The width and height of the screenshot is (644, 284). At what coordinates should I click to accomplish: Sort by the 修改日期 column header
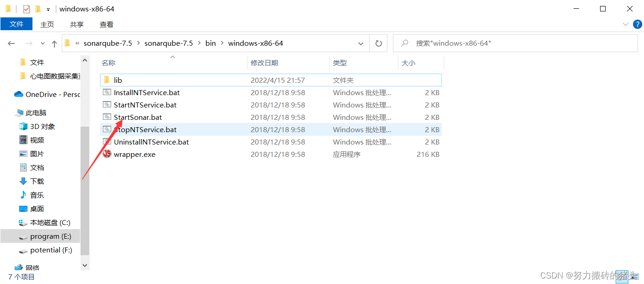(264, 63)
